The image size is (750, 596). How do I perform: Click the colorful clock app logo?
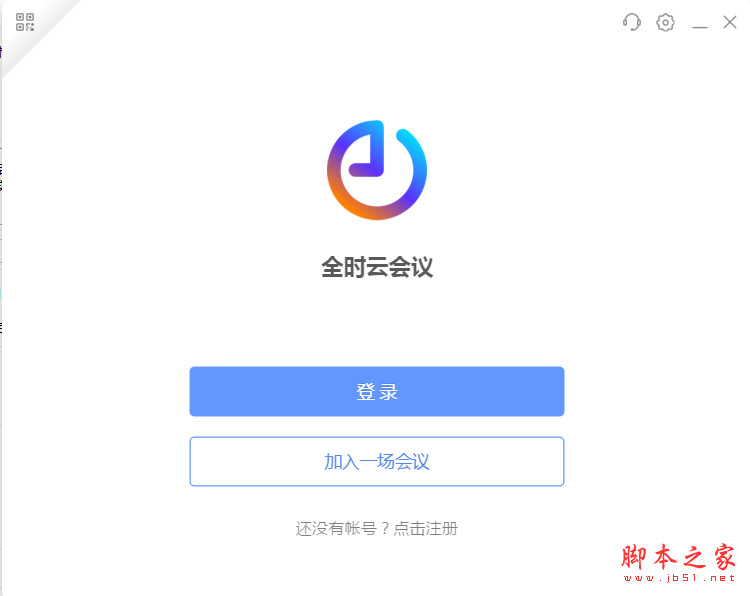tap(377, 170)
